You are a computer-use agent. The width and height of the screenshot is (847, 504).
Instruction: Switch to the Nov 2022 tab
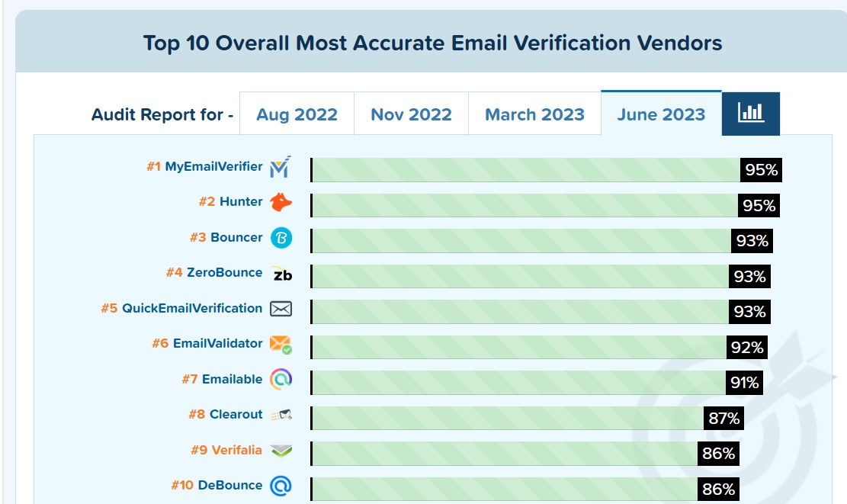click(411, 114)
